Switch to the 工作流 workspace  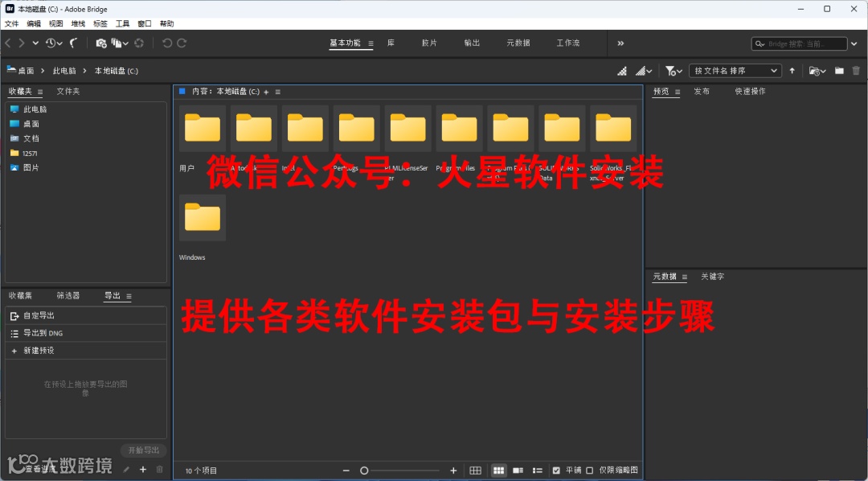(568, 43)
